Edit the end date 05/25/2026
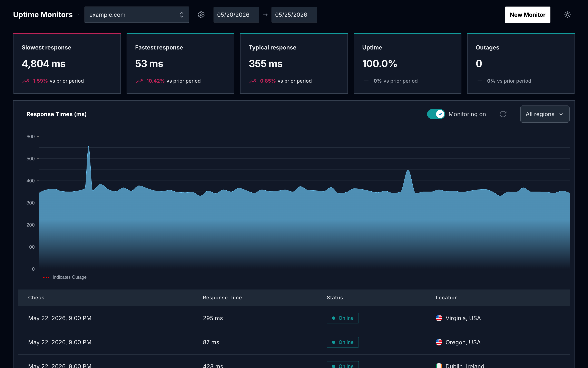The height and width of the screenshot is (368, 588). coord(294,15)
